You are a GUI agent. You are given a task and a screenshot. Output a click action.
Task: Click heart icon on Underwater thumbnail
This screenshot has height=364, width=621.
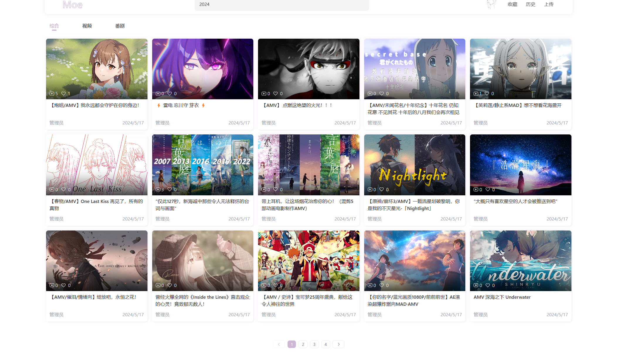pyautogui.click(x=488, y=285)
